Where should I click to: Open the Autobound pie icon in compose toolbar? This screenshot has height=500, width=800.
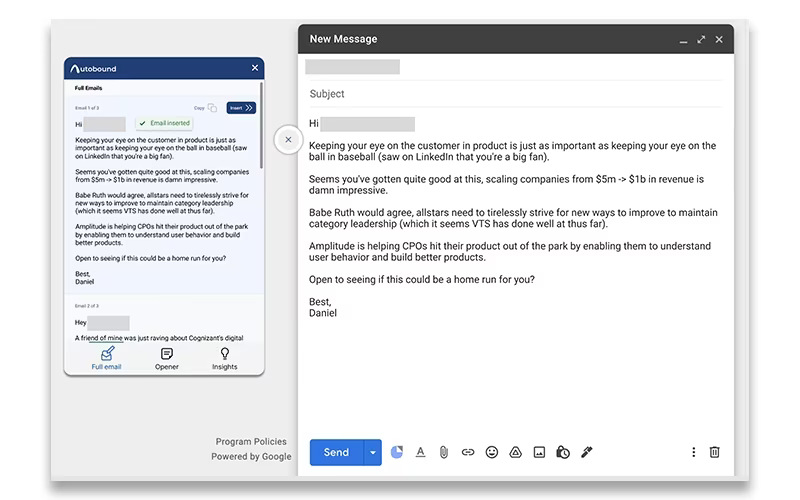397,452
